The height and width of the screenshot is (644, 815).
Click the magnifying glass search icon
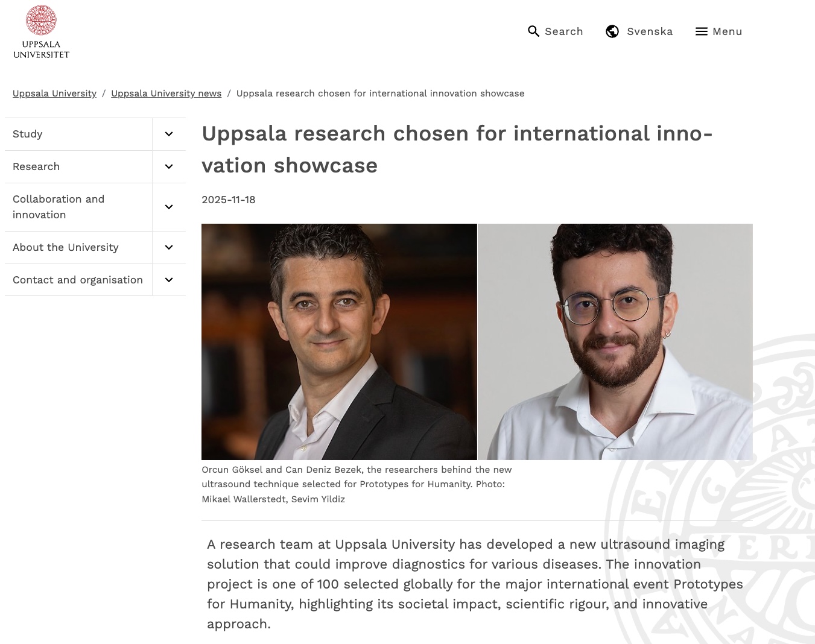point(533,31)
